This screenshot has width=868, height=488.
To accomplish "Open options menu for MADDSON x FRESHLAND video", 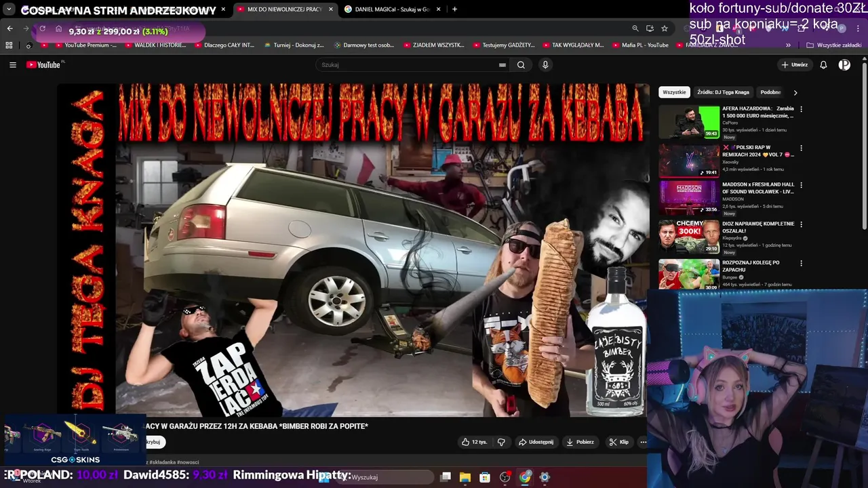I will click(x=801, y=185).
